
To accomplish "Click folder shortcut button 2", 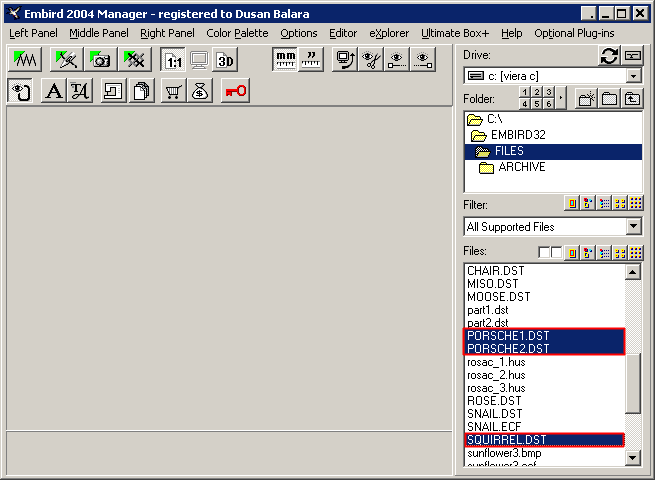I will [537, 92].
